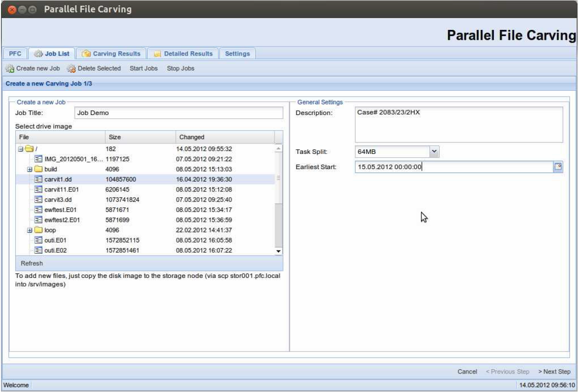Go to the Settings tab
Viewport: 578px width, 392px height.
[237, 53]
